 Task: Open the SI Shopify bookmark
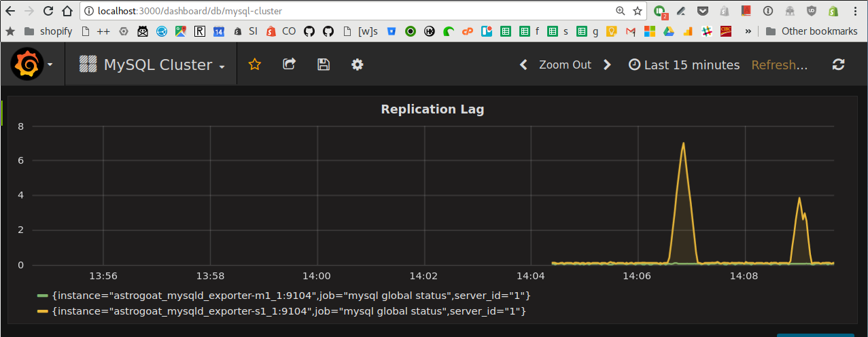click(x=245, y=31)
